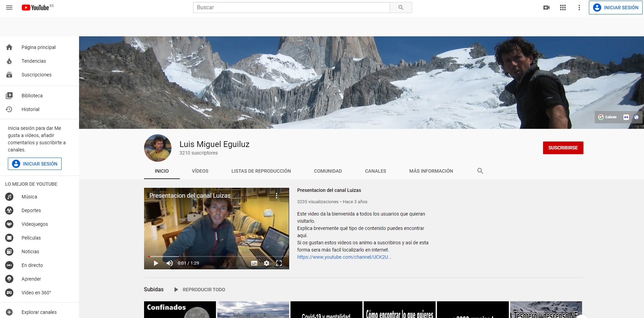This screenshot has width=644, height=318.
Task: Search within the channel using magnifier icon
Action: point(480,171)
